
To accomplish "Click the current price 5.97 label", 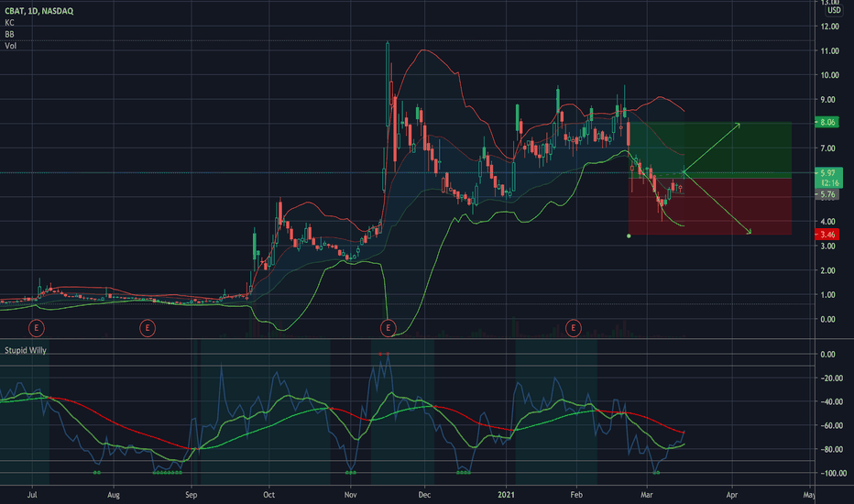I will point(828,172).
